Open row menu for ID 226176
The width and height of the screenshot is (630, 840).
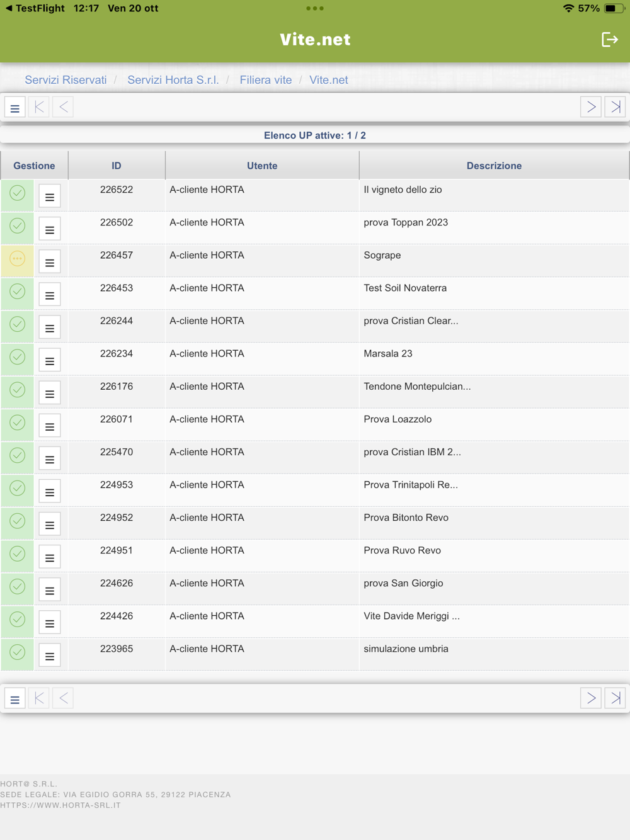[x=50, y=393]
